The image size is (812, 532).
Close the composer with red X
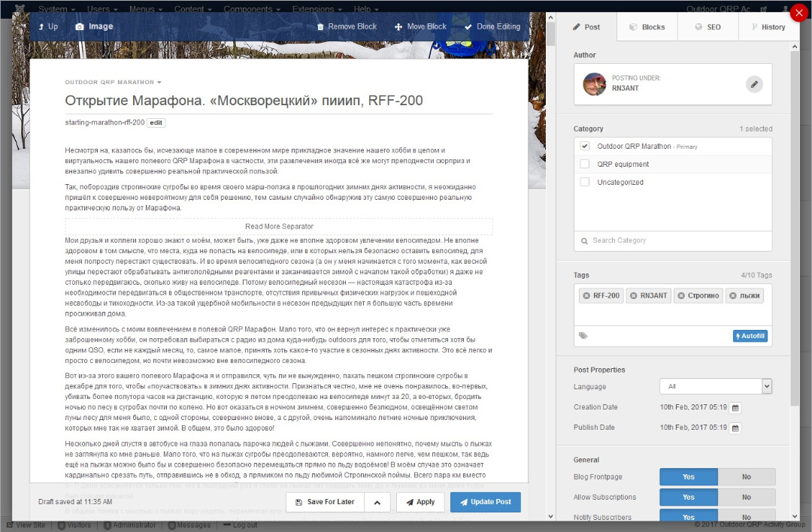click(x=799, y=14)
